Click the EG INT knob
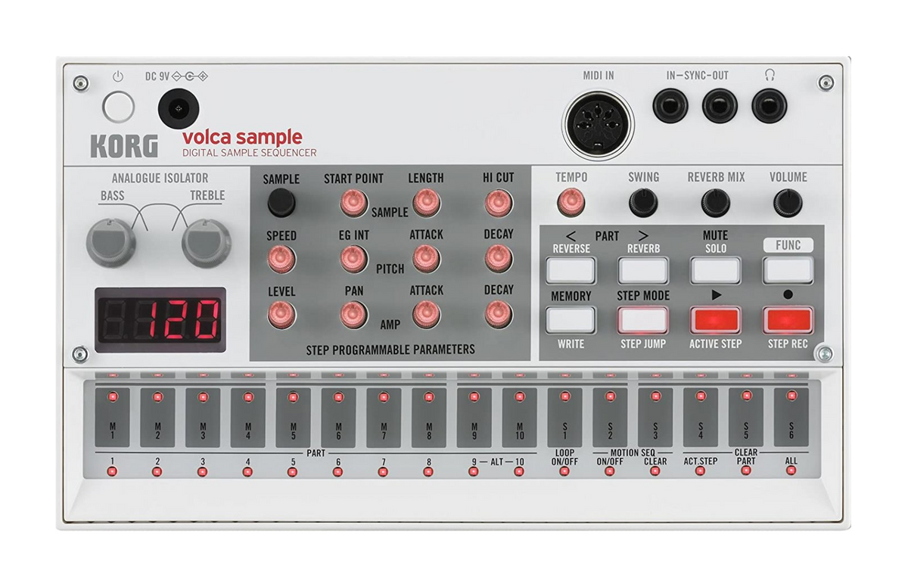The width and height of the screenshot is (908, 588). coord(353,259)
